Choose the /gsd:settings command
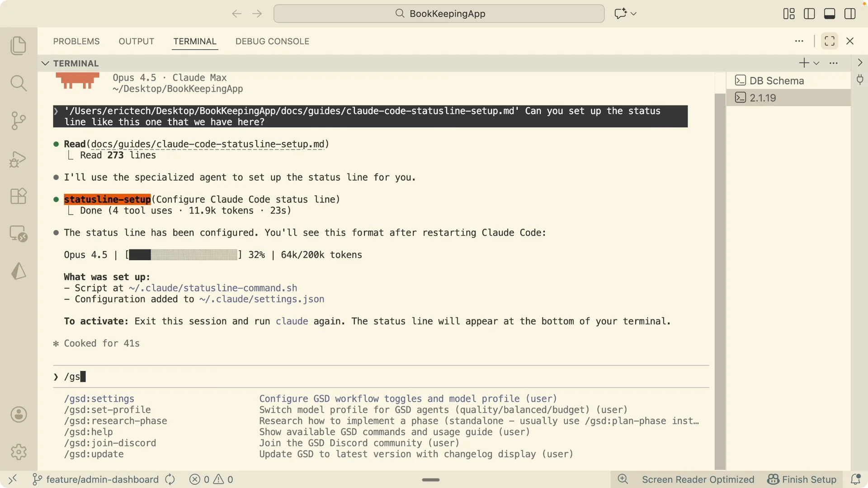Screen dimensions: 868x488 [99, 399]
